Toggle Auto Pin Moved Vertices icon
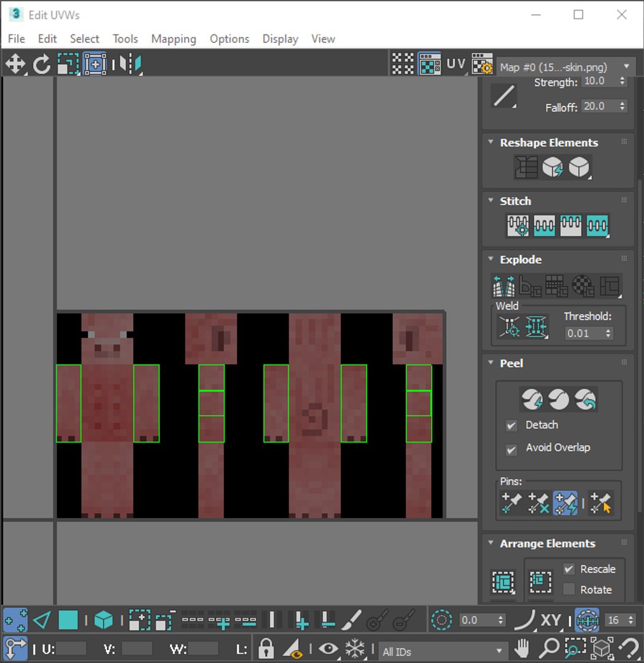This screenshot has width=644, height=663. [x=565, y=503]
